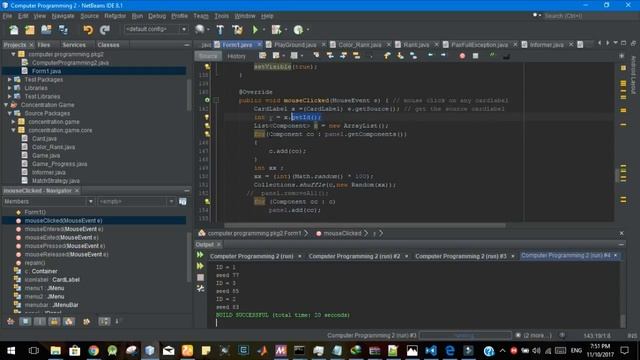Viewport: 640px width, 360px height.
Task: Switch to the Color_Rank.java editor tab
Action: [x=359, y=44]
